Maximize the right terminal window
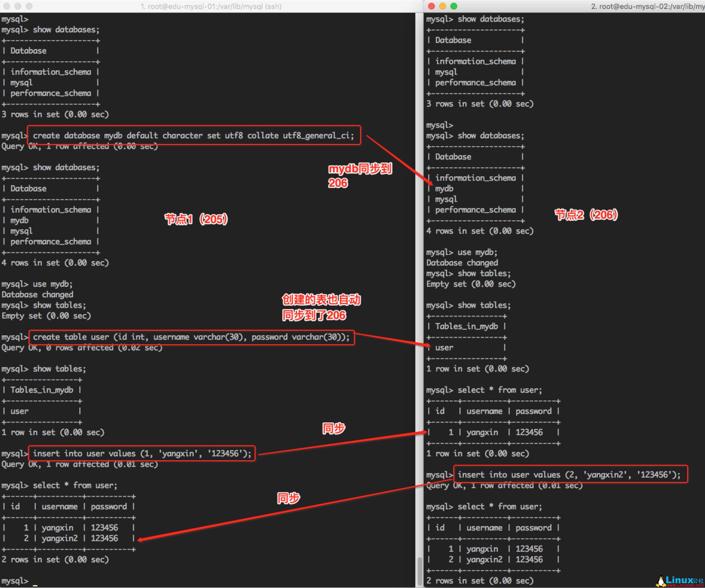Screen dimensions: 705x588 (x=454, y=6)
